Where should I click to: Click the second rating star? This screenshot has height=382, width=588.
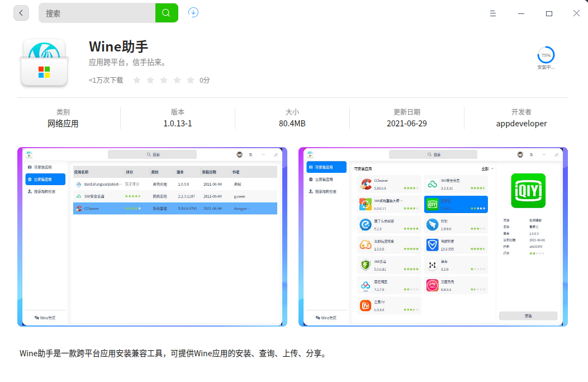tap(150, 80)
